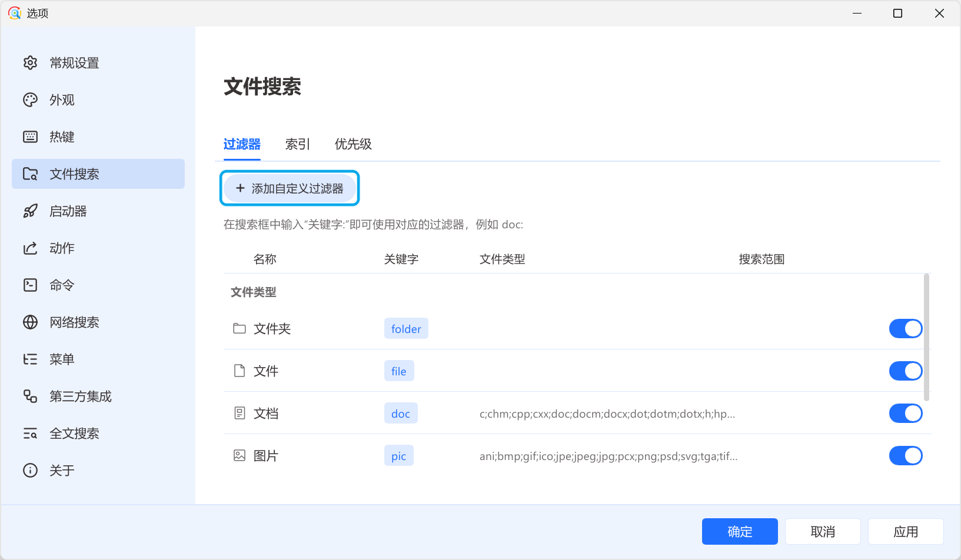Select 网络搜索 in the sidebar
961x560 pixels.
click(98, 322)
